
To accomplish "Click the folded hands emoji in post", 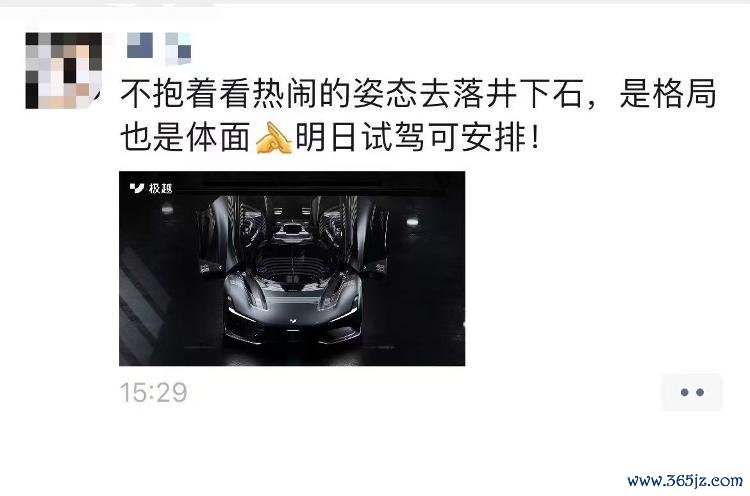I will click(273, 138).
